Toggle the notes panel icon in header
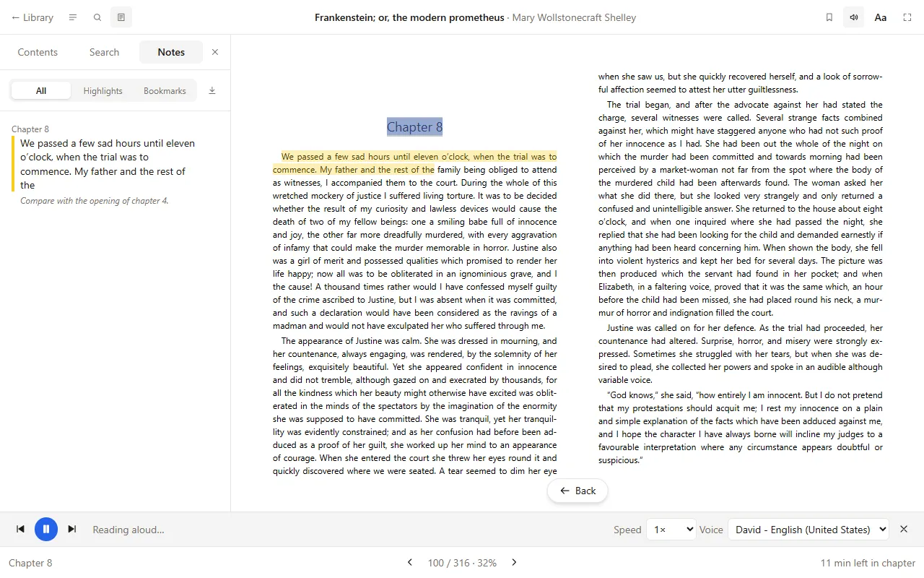The image size is (924, 578). tap(121, 17)
